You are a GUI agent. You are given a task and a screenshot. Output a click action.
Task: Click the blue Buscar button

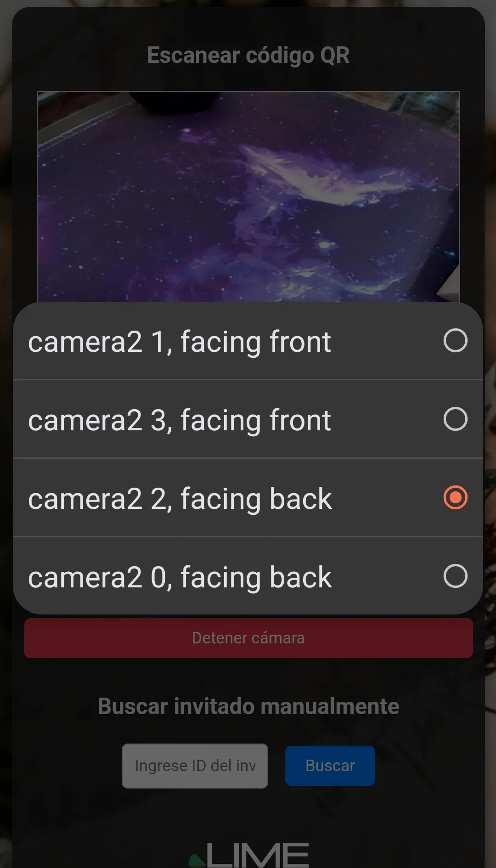[330, 766]
